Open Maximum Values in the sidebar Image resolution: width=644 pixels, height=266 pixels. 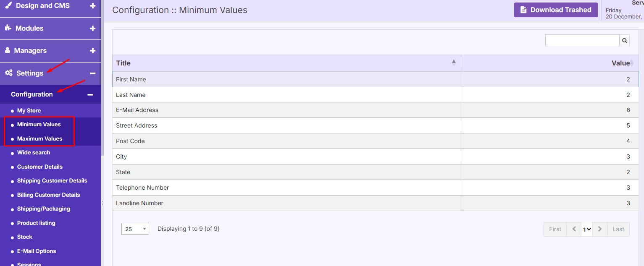point(39,138)
